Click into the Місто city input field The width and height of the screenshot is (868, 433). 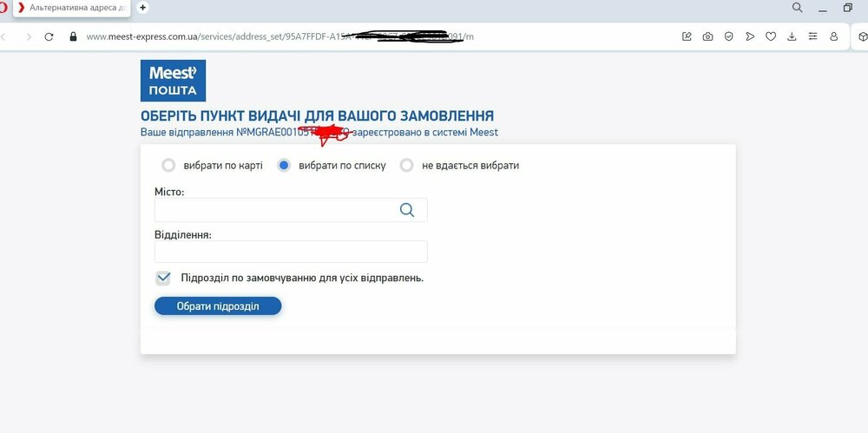[x=291, y=210]
